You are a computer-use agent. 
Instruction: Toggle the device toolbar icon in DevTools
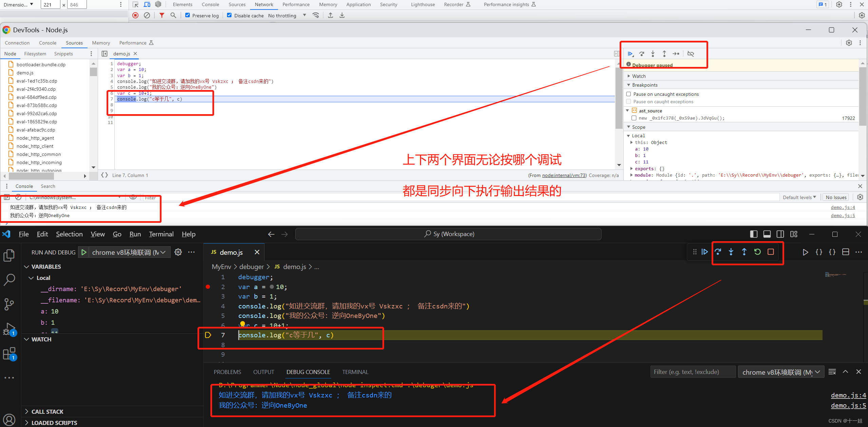147,4
